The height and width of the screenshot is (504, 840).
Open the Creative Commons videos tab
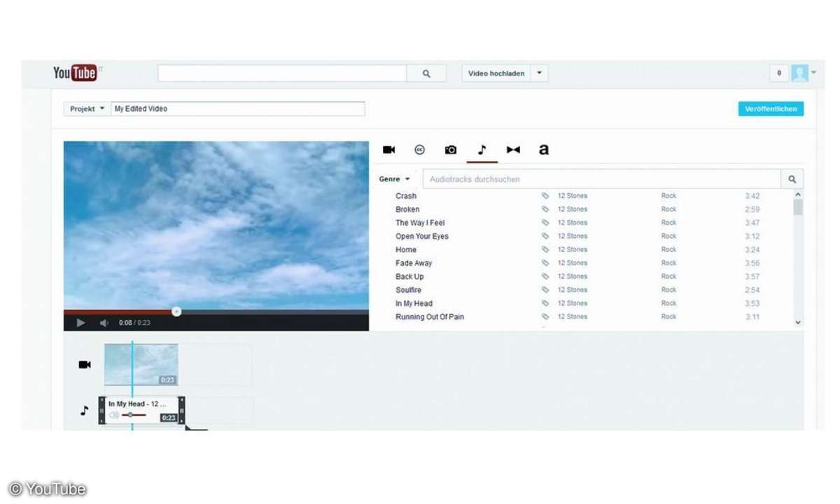point(420,150)
